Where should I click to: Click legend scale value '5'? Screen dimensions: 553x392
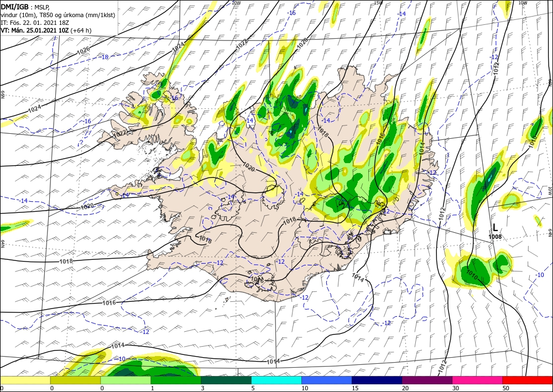click(x=253, y=388)
